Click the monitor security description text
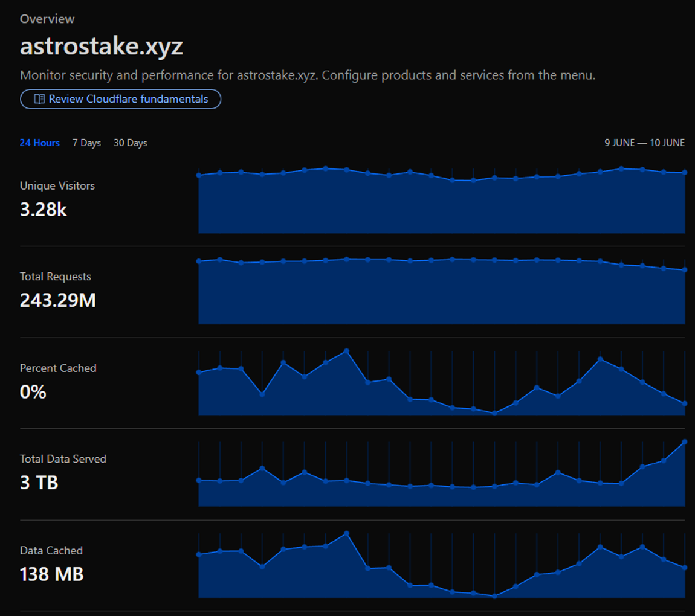Image resolution: width=695 pixels, height=616 pixels. click(308, 75)
